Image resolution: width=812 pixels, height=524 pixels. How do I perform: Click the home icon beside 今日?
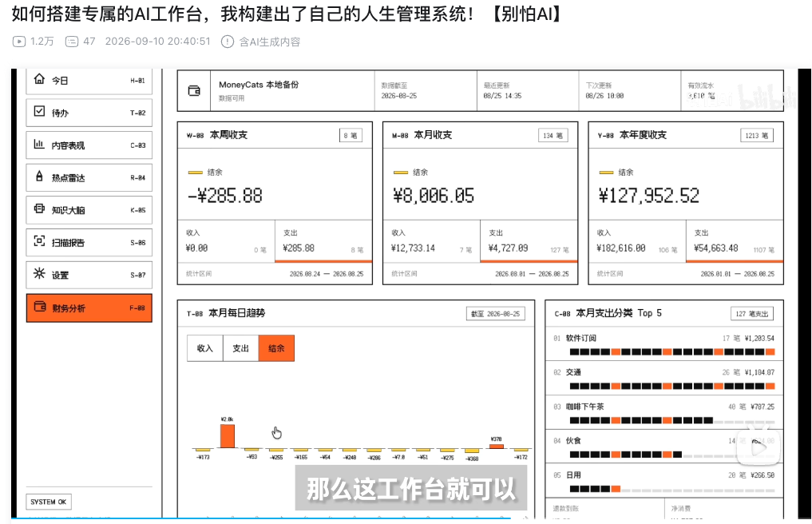[x=39, y=79]
